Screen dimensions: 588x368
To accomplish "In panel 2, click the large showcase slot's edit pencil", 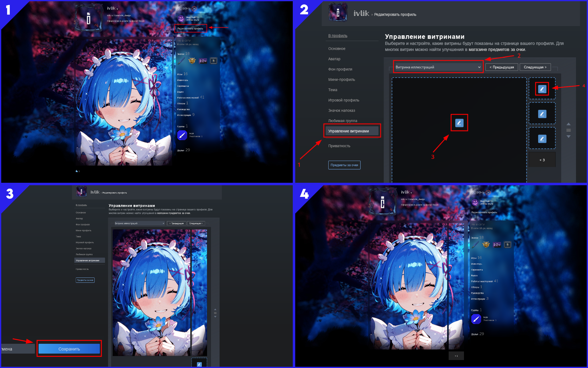I will click(459, 123).
